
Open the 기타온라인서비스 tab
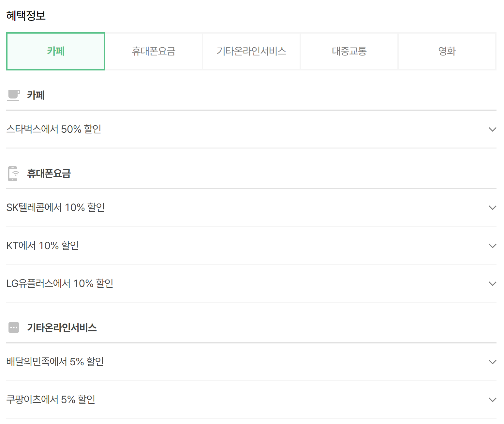pyautogui.click(x=251, y=51)
